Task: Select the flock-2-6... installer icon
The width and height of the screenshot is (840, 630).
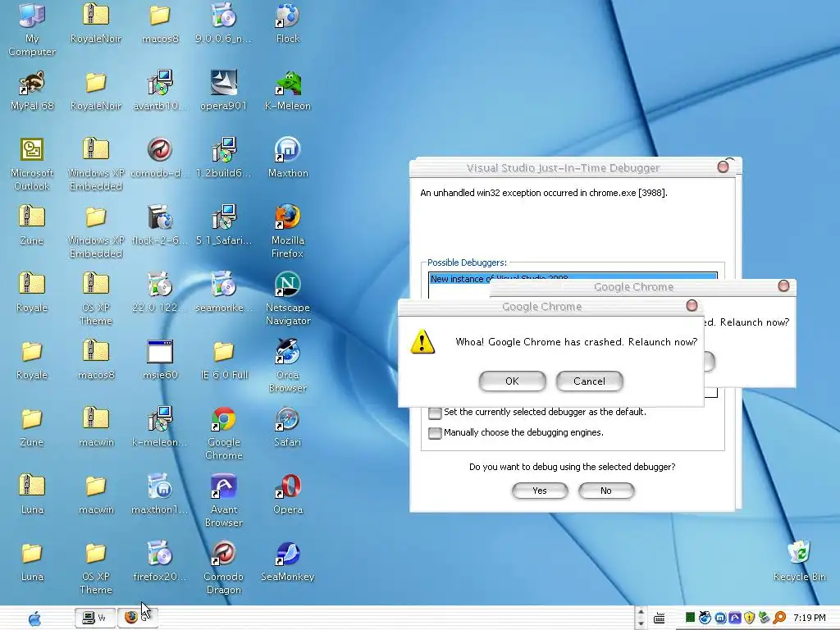Action: [160, 225]
